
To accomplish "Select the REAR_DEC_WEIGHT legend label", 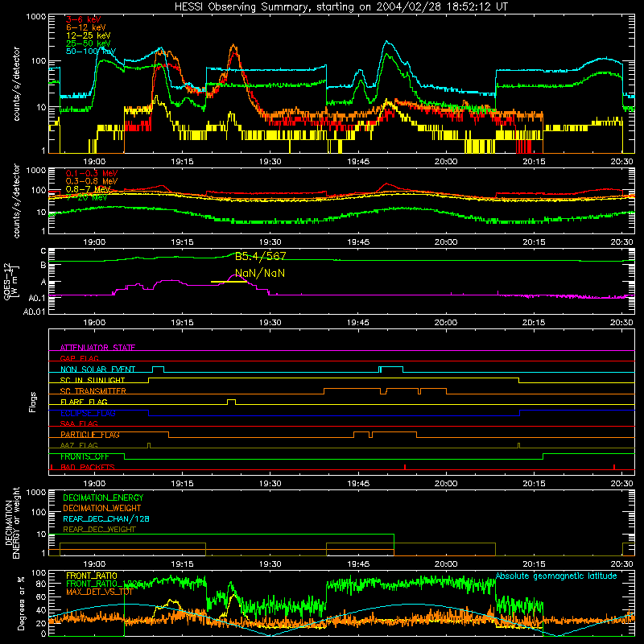I will pos(99,530).
